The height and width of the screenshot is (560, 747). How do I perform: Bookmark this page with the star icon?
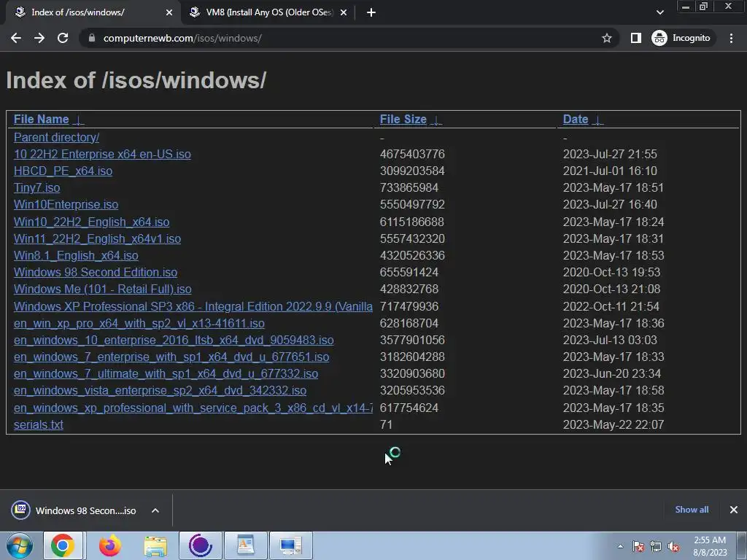606,38
